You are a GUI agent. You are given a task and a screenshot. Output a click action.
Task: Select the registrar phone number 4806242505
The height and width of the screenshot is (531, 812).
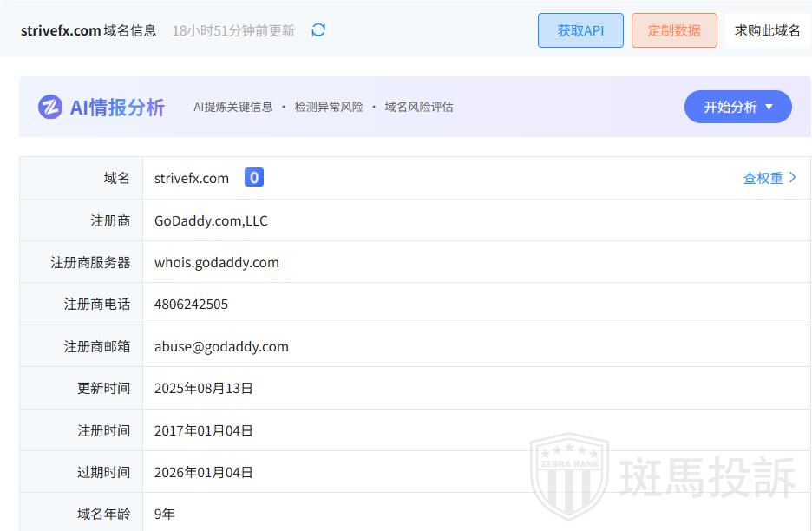point(191,305)
